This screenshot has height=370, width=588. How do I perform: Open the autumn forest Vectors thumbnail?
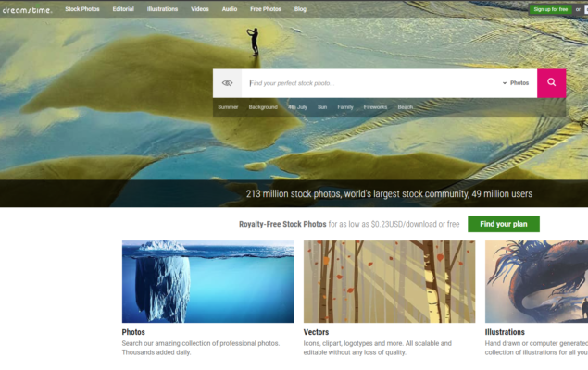coord(389,281)
